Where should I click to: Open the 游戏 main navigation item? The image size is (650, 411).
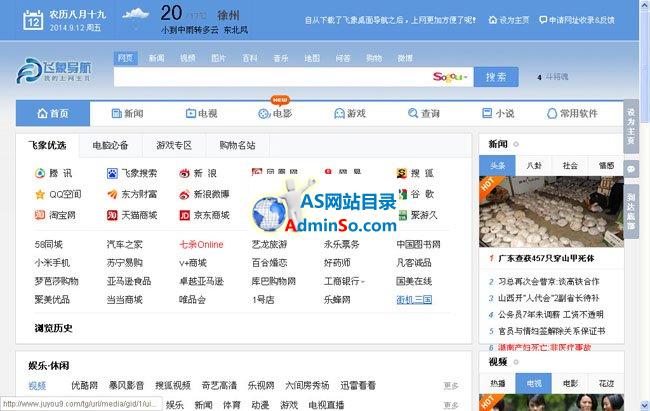350,113
